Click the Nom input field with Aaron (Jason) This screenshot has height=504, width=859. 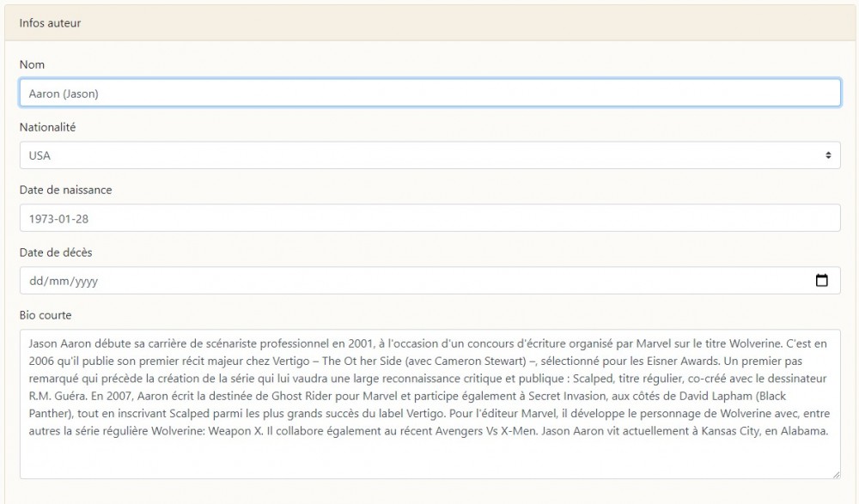coord(430,93)
